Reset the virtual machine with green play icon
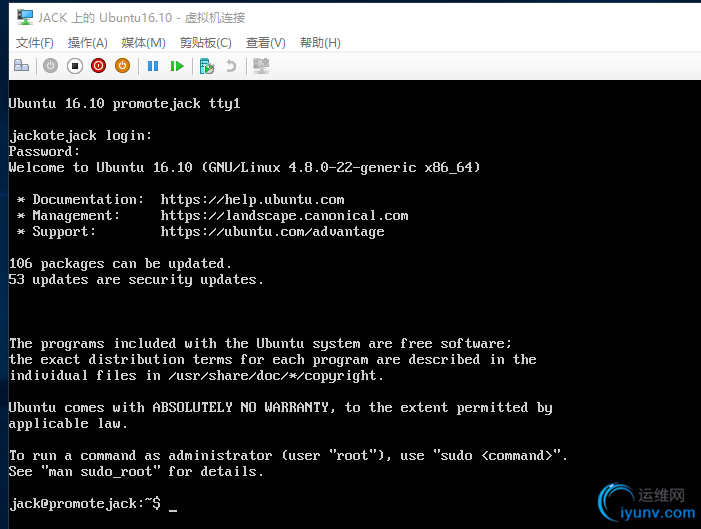 (x=177, y=66)
